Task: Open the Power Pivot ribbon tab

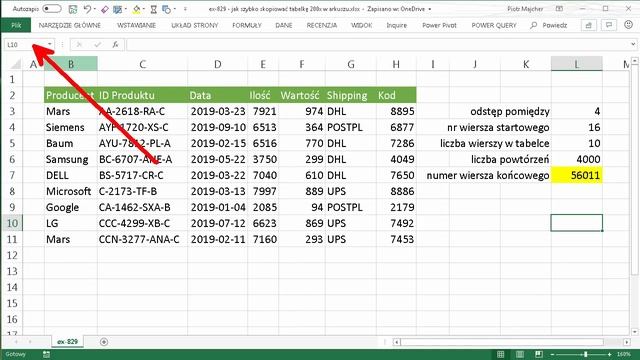Action: click(439, 25)
